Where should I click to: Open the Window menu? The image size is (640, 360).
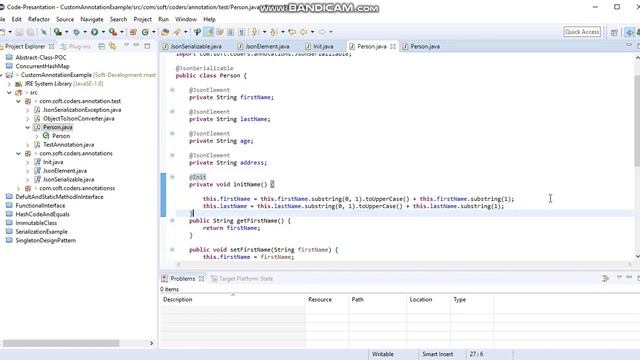186,19
